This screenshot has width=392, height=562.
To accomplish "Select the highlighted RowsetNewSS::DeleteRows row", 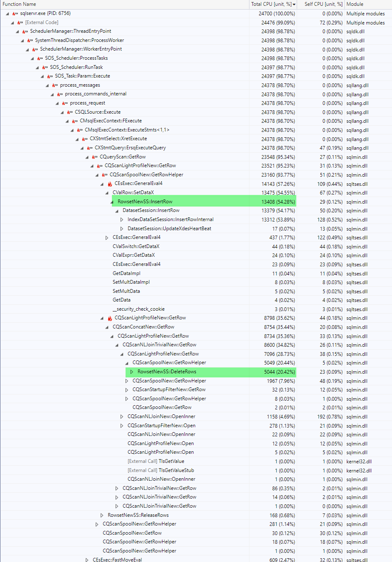I will pyautogui.click(x=196, y=372).
